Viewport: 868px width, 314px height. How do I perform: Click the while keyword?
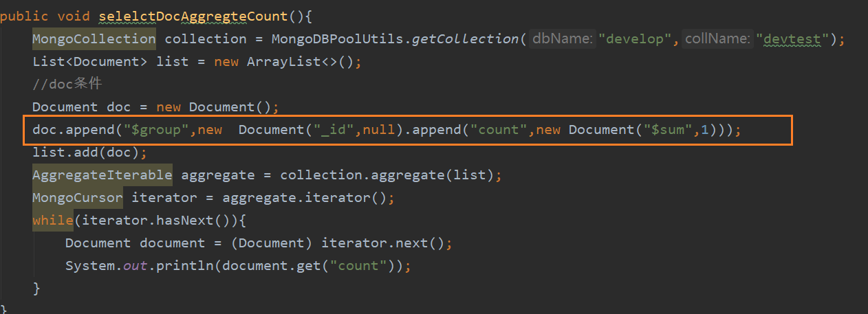[53, 221]
